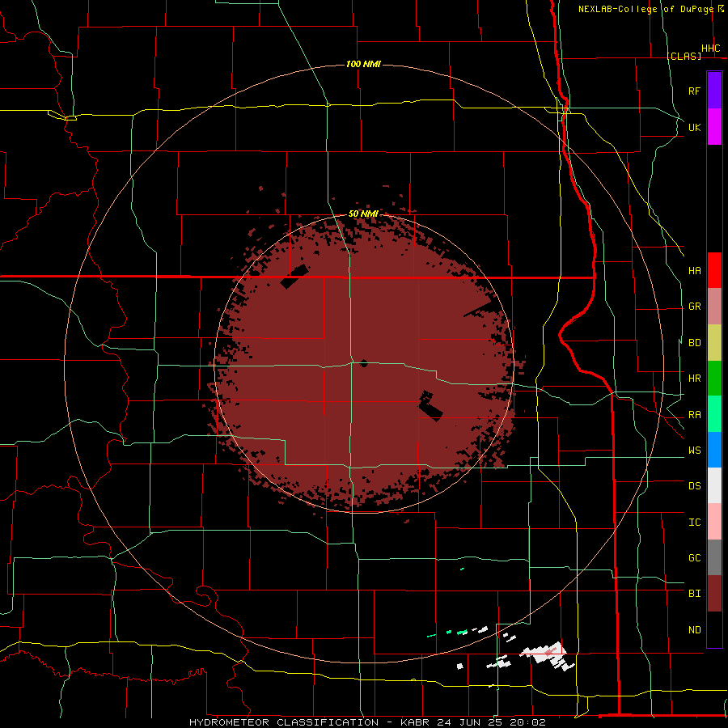
Task: Click the 'GR' legend label
Action: (x=694, y=307)
